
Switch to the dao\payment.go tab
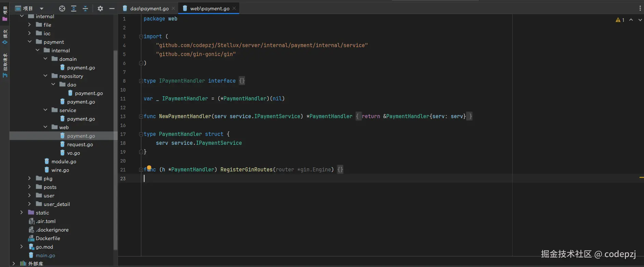tap(149, 9)
